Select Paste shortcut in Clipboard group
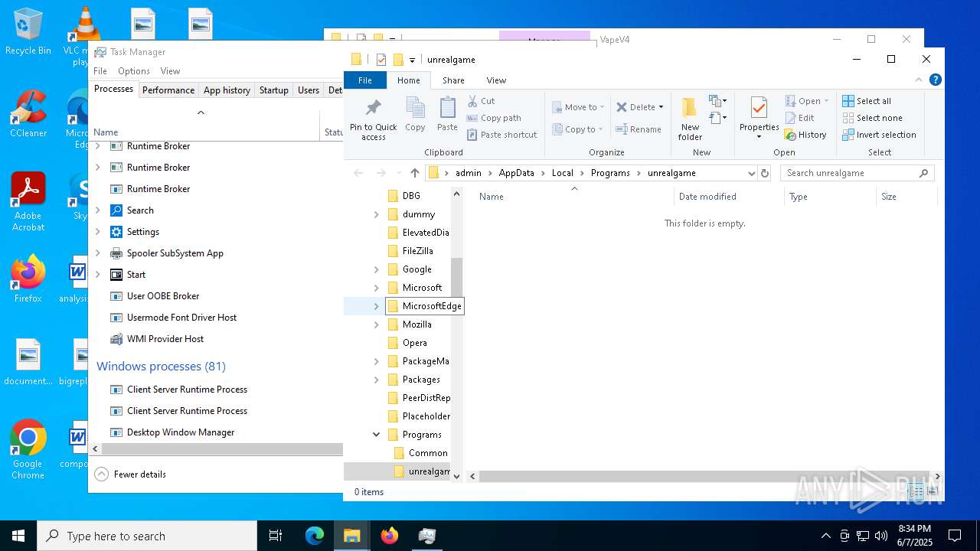 (502, 135)
